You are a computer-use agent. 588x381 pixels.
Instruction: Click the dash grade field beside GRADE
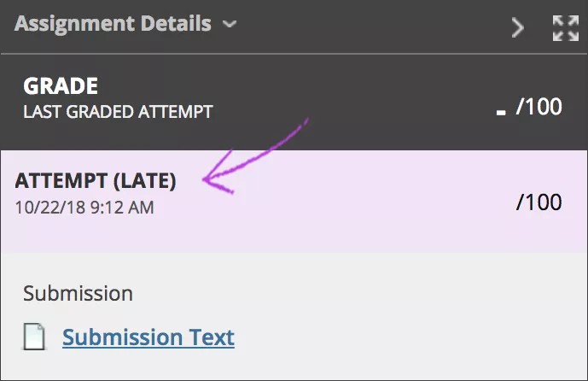tap(501, 111)
